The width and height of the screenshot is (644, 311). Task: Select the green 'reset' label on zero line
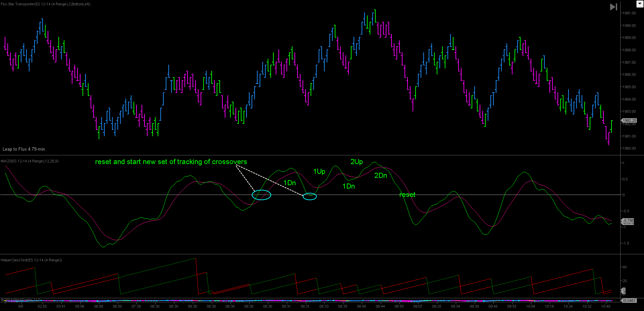tap(407, 195)
